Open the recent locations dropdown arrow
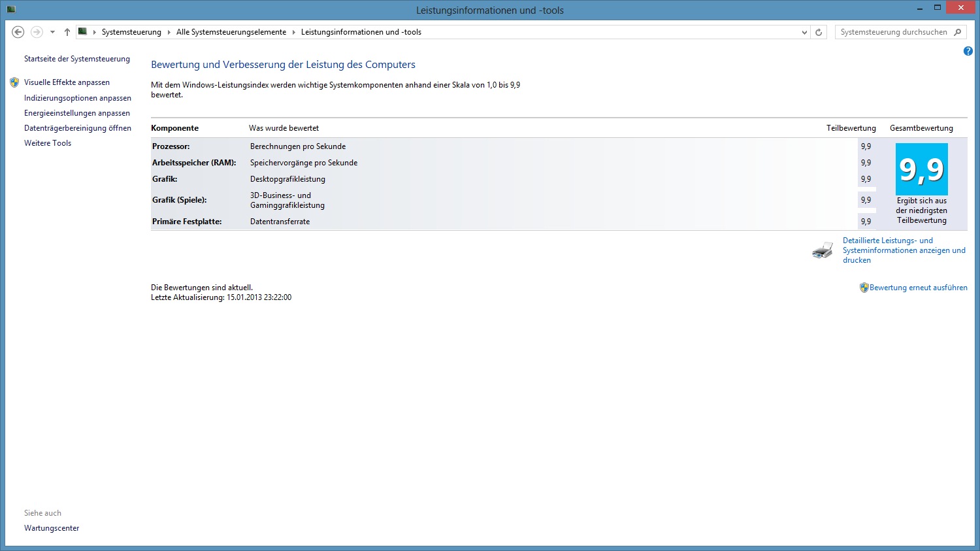This screenshot has width=980, height=551. tap(52, 32)
